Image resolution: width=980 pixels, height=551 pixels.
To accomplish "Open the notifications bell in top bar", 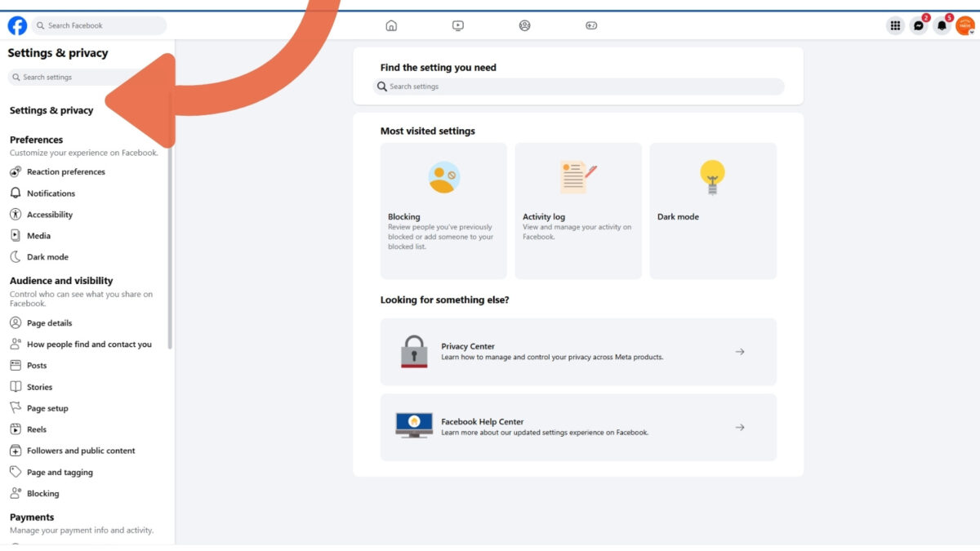I will (x=942, y=25).
